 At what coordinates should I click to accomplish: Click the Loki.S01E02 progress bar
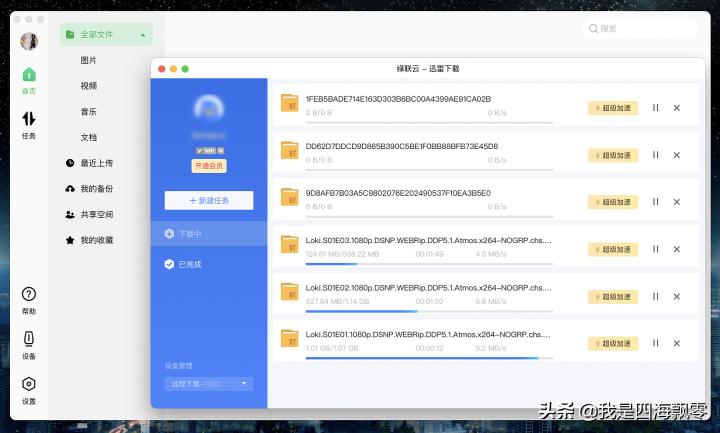429,311
